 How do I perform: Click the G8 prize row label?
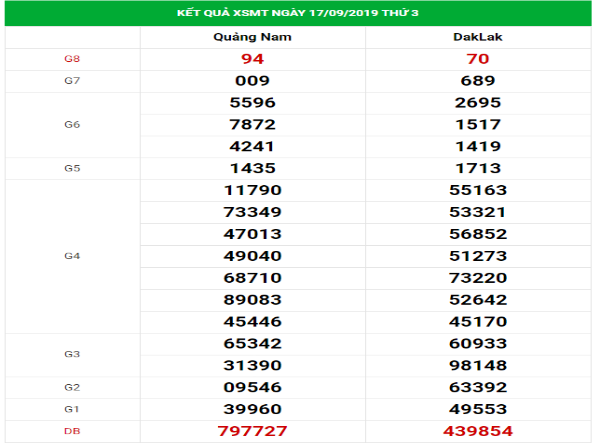click(72, 59)
